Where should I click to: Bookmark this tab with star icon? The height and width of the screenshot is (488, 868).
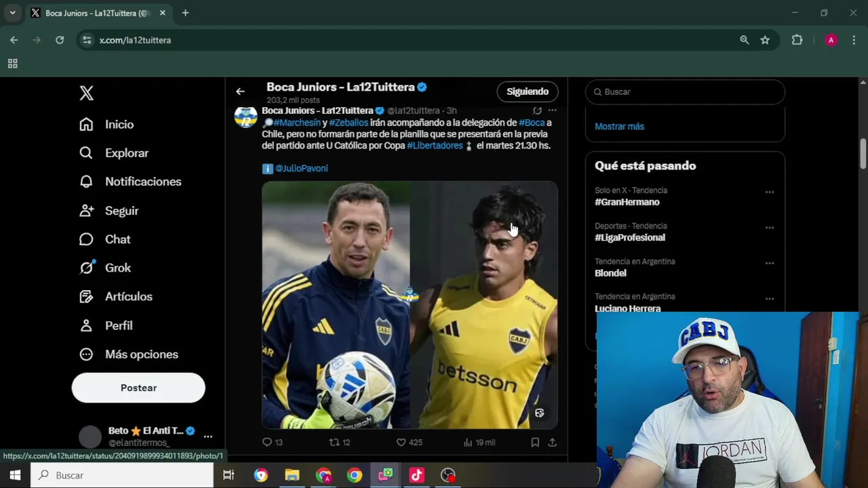click(x=765, y=40)
